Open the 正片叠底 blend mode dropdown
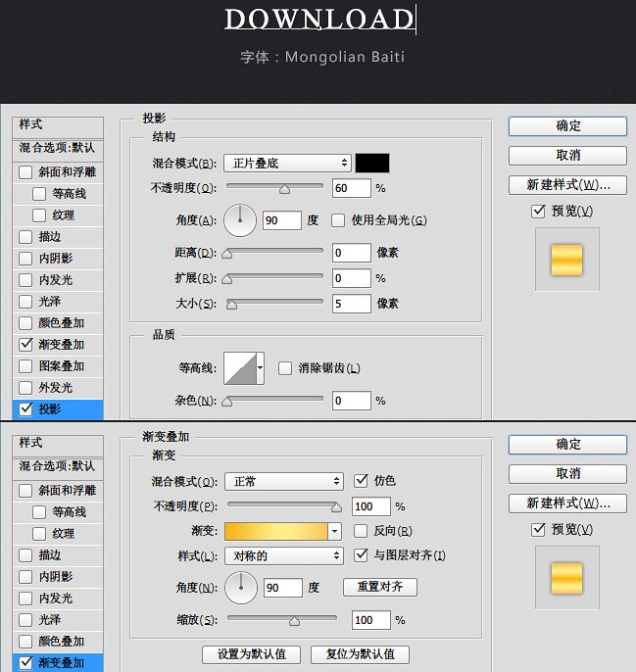636x672 pixels. coord(287,164)
